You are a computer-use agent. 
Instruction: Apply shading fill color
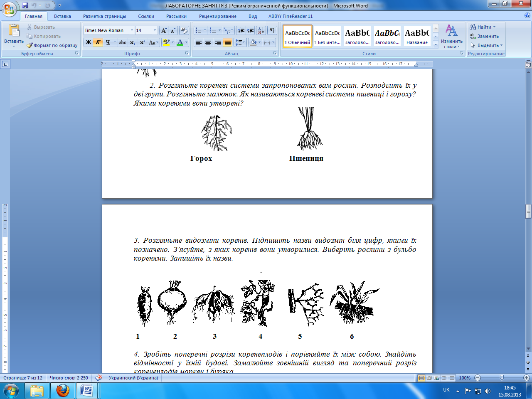(253, 42)
